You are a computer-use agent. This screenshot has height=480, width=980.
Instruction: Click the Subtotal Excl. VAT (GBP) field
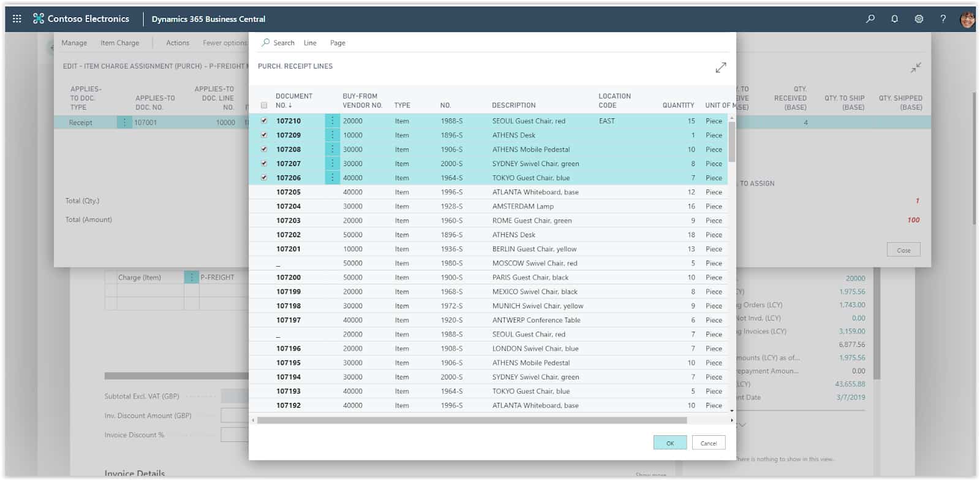pos(235,396)
